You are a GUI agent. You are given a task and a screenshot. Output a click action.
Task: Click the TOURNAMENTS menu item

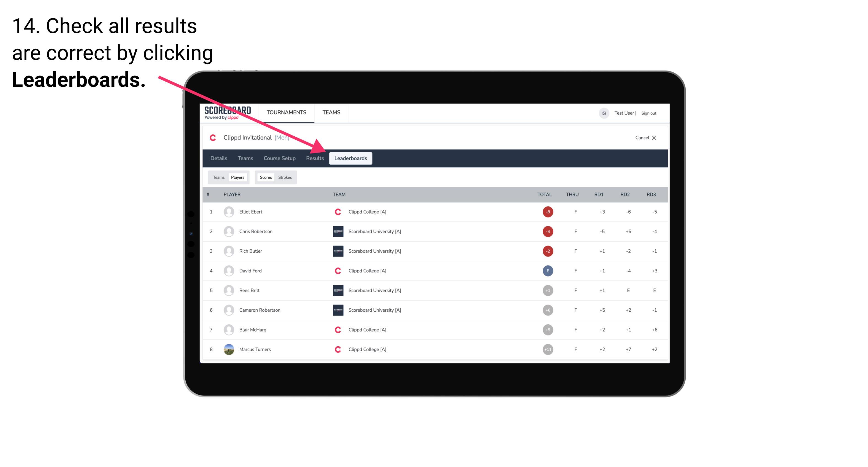286,112
